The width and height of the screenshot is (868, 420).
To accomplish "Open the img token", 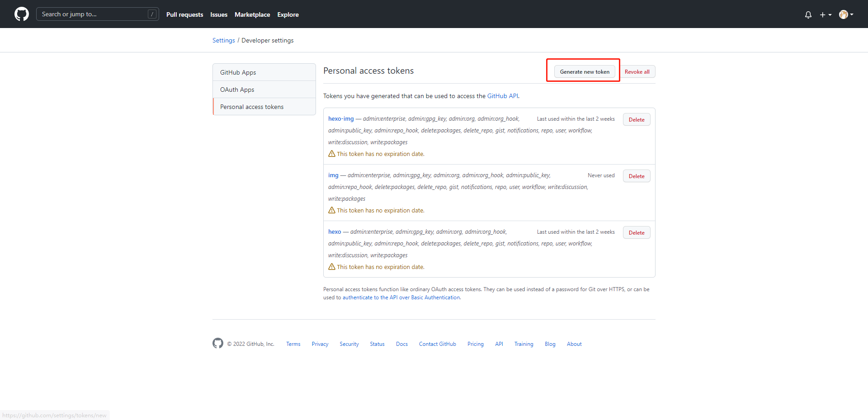I will tap(333, 175).
